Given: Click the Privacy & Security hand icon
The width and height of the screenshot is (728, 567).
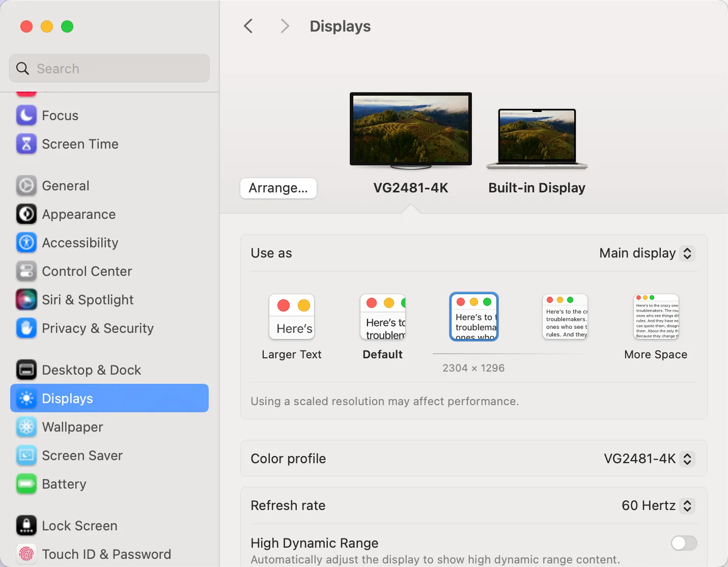Looking at the screenshot, I should 26,328.
